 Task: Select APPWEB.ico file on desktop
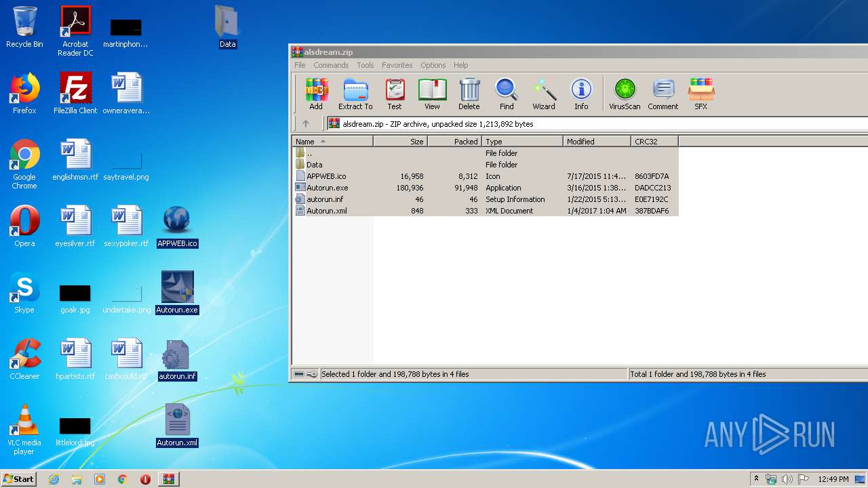click(x=177, y=226)
